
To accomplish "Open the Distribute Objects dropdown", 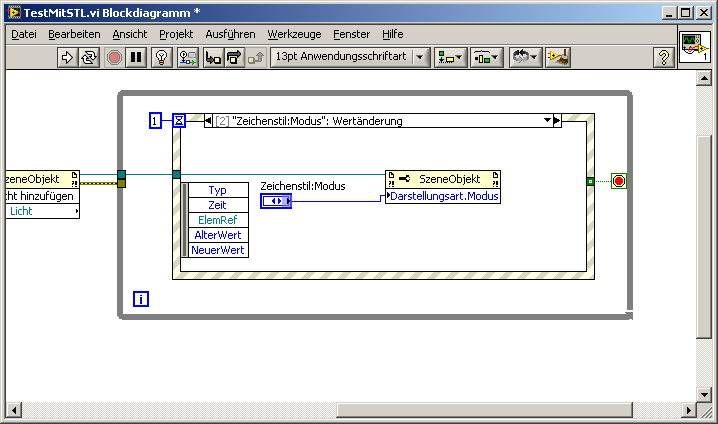I will click(x=487, y=57).
